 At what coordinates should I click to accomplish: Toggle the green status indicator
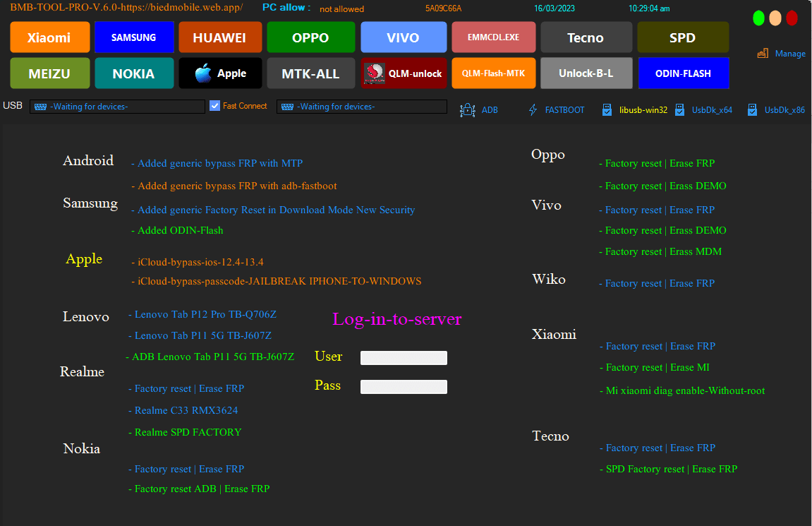coord(758,18)
